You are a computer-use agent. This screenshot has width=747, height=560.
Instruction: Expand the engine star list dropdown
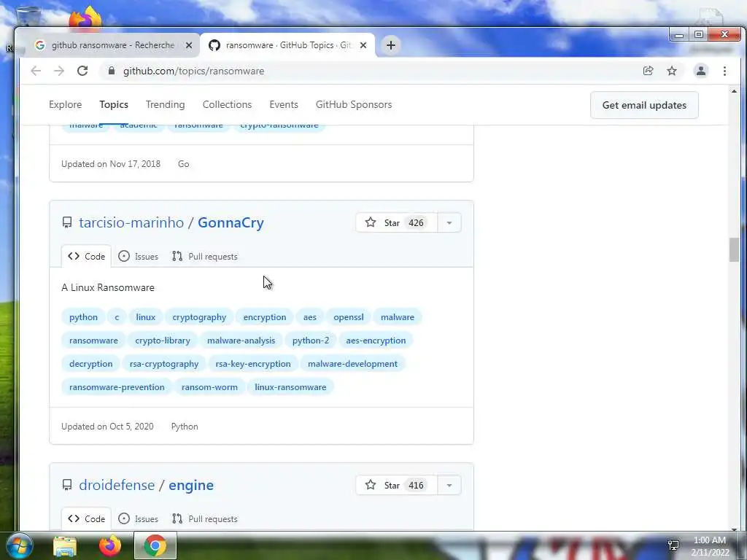click(x=449, y=485)
